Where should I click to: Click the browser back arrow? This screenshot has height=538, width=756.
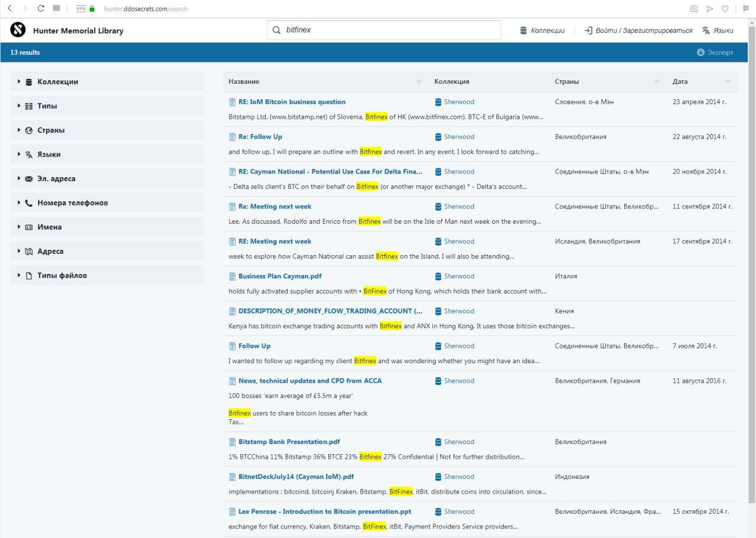point(9,8)
